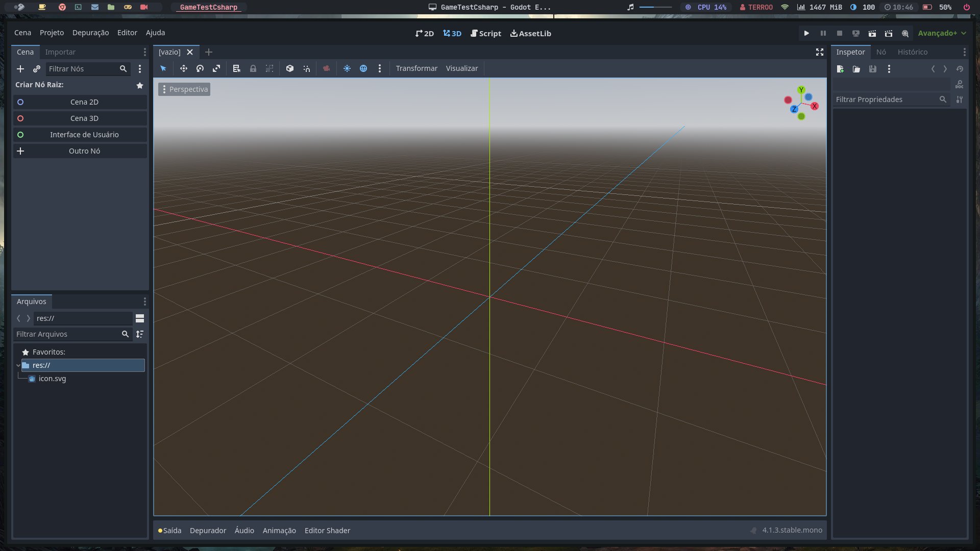Open the movie maker mode icon
Image resolution: width=980 pixels, height=551 pixels.
point(905,33)
